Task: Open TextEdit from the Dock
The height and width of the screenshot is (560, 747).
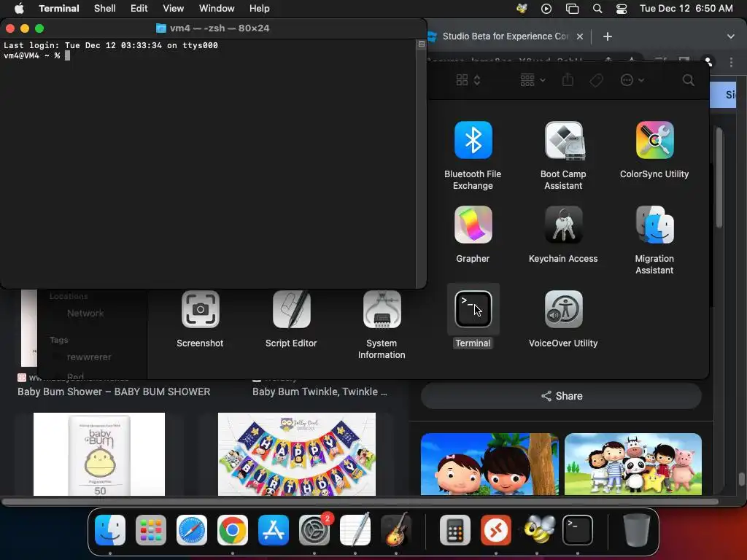Action: tap(355, 530)
